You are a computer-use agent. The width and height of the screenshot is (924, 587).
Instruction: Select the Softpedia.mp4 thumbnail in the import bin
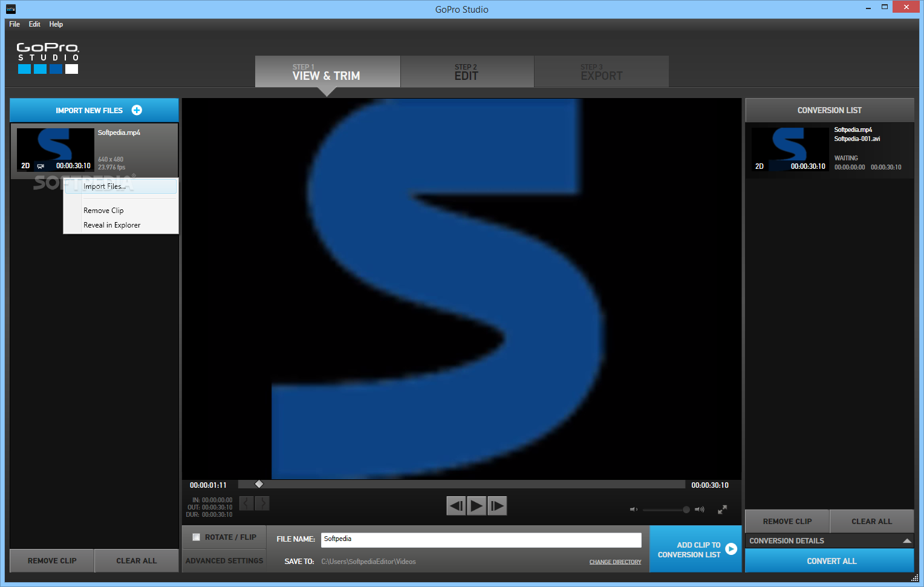point(55,150)
